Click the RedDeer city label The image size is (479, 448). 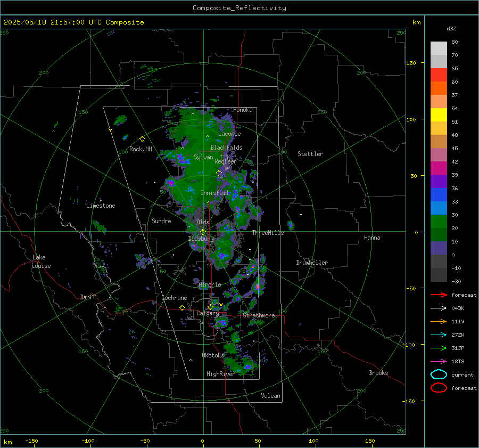tap(226, 161)
